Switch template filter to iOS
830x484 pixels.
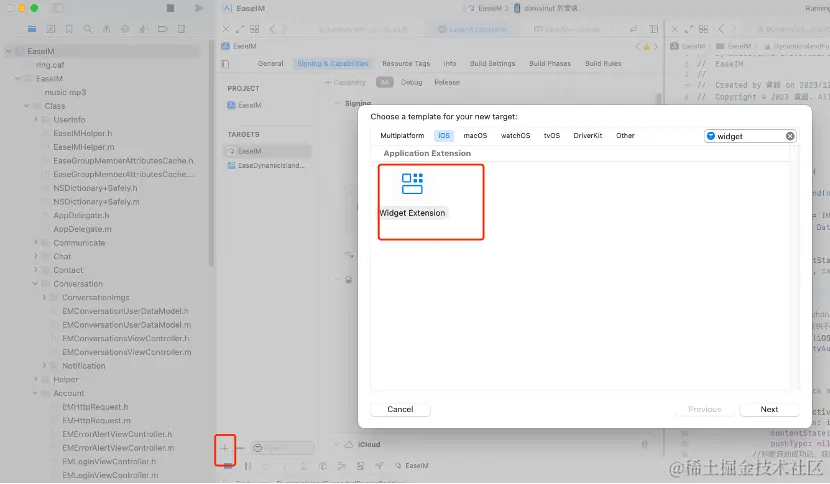(444, 136)
